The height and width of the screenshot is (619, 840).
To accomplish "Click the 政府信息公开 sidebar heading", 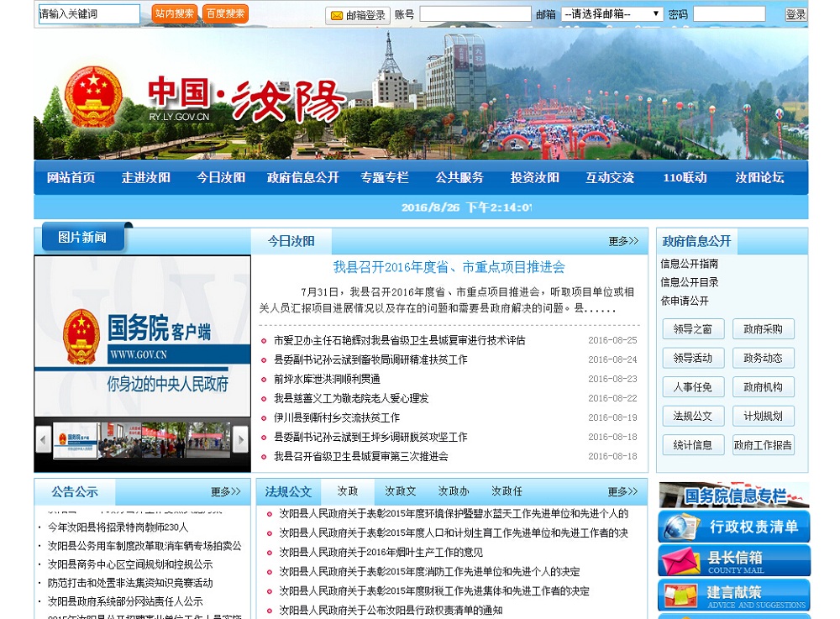I will [x=696, y=242].
